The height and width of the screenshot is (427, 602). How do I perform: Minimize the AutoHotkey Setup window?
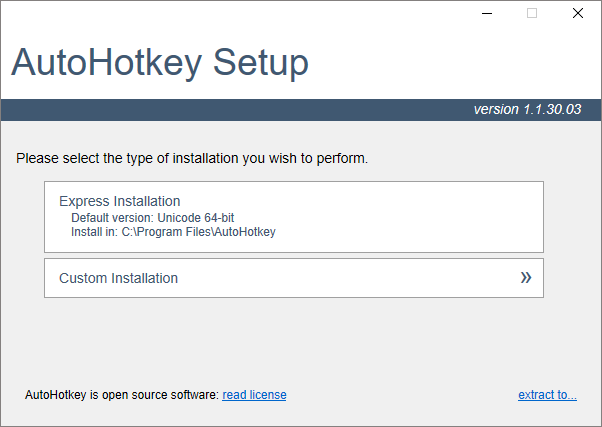pyautogui.click(x=487, y=13)
